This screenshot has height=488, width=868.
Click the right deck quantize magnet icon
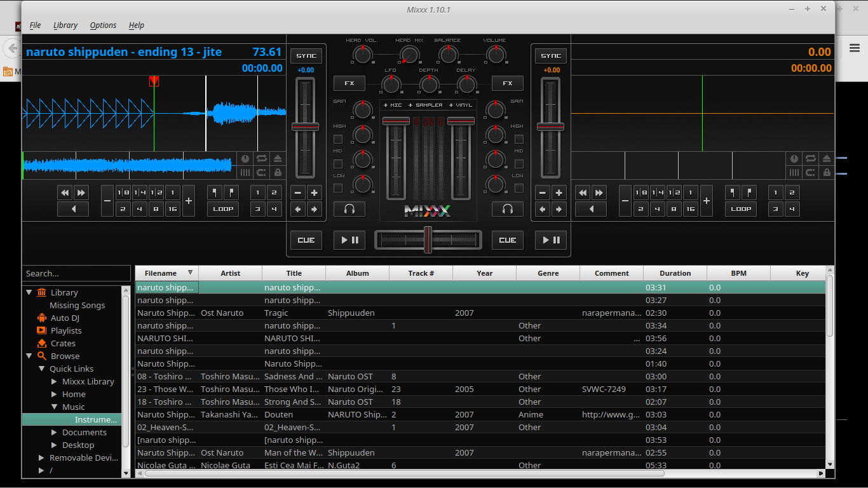pos(810,172)
